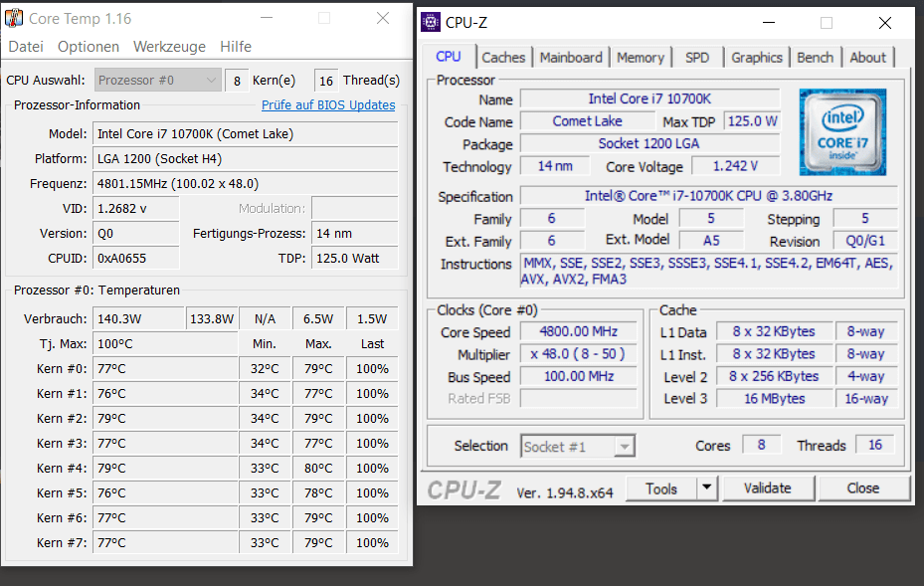The height and width of the screenshot is (586, 924).
Task: Close the CPU-Z window with X
Action: (x=885, y=23)
